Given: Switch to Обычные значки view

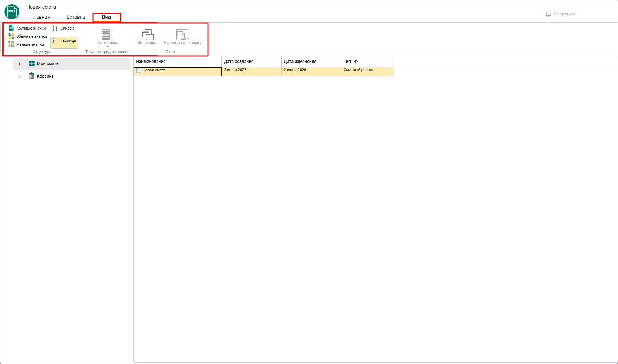Looking at the screenshot, I should coord(28,36).
